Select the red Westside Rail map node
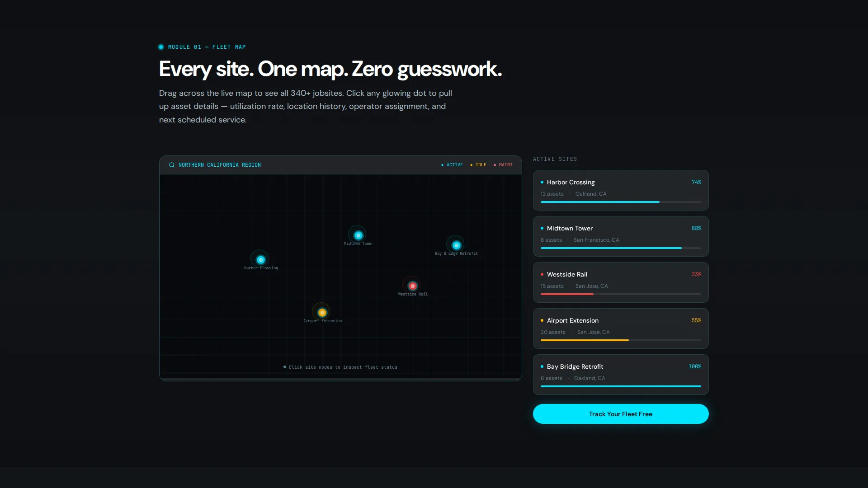The width and height of the screenshot is (868, 488). 412,286
